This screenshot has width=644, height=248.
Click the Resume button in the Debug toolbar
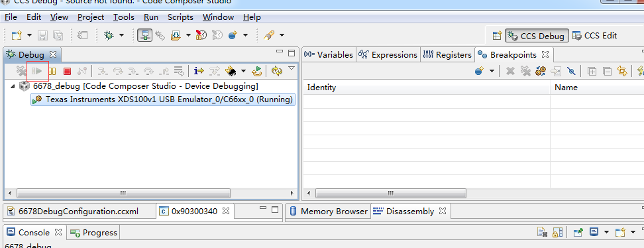tap(37, 71)
